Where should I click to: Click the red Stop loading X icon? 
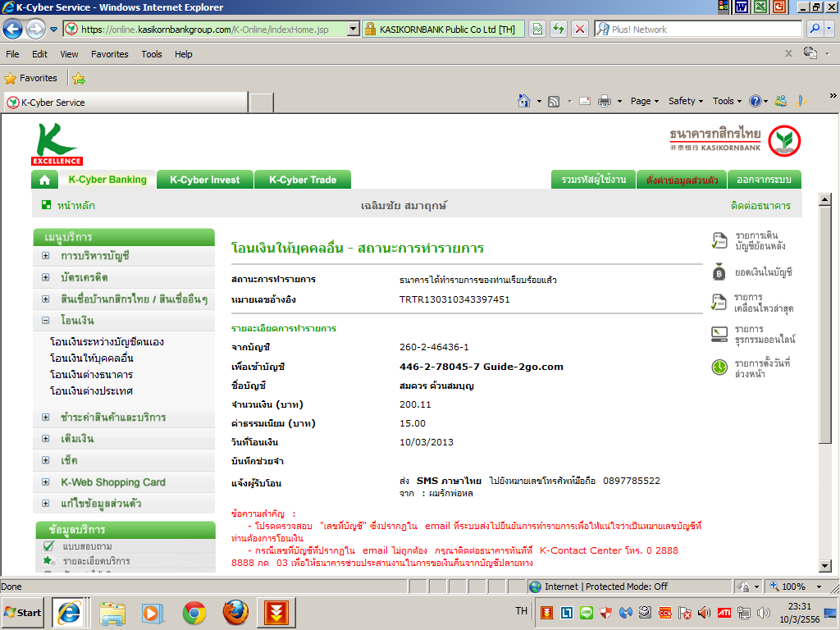pyautogui.click(x=580, y=29)
